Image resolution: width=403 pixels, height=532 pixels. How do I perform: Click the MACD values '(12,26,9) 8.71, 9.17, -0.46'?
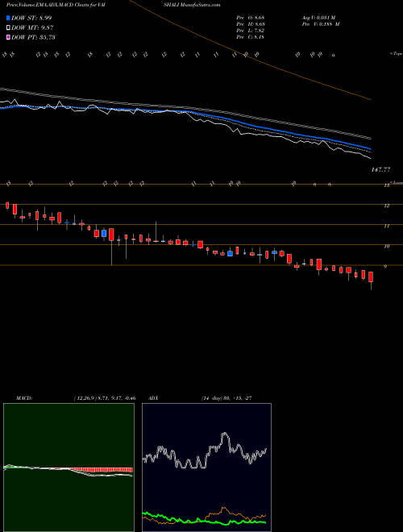click(x=105, y=398)
